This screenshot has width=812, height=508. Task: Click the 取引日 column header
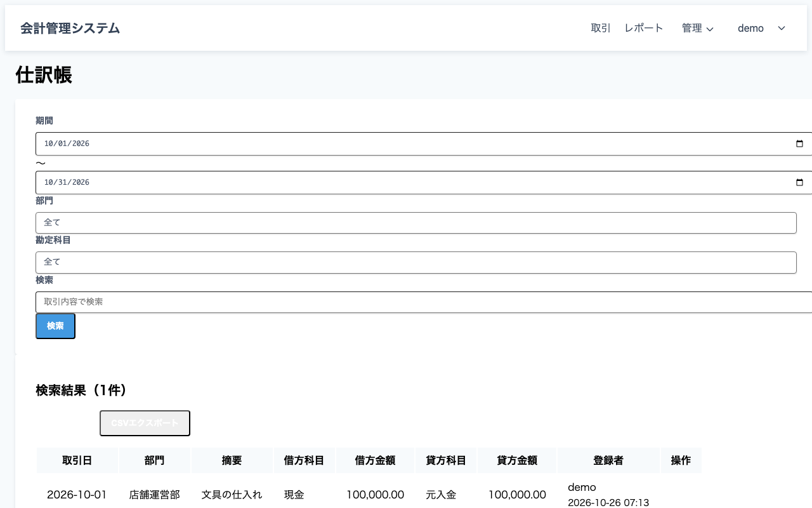click(77, 460)
